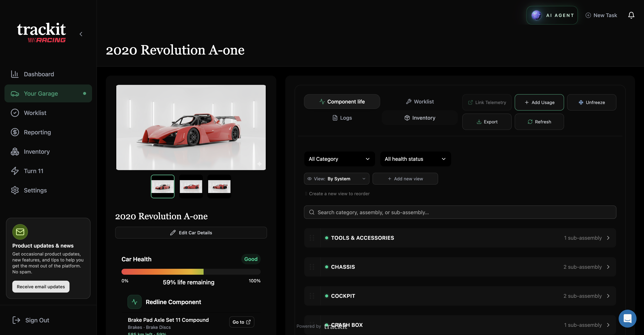Viewport: 644px width, 335px height.
Task: Click the Add Usage button
Action: tap(539, 102)
